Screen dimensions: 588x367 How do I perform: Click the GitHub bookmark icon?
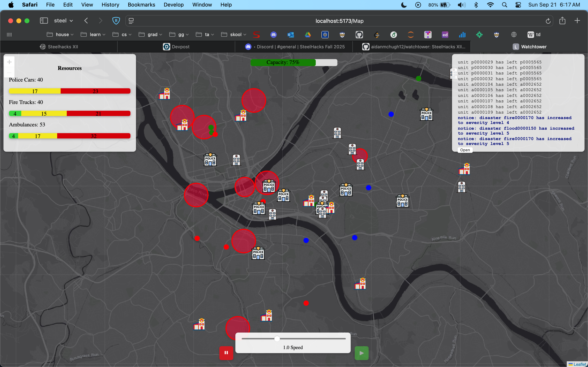[x=359, y=34]
